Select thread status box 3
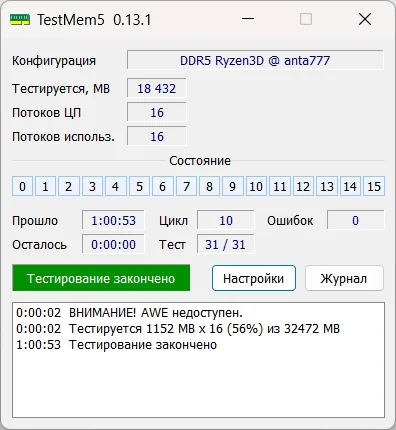The image size is (396, 430). coord(92,186)
